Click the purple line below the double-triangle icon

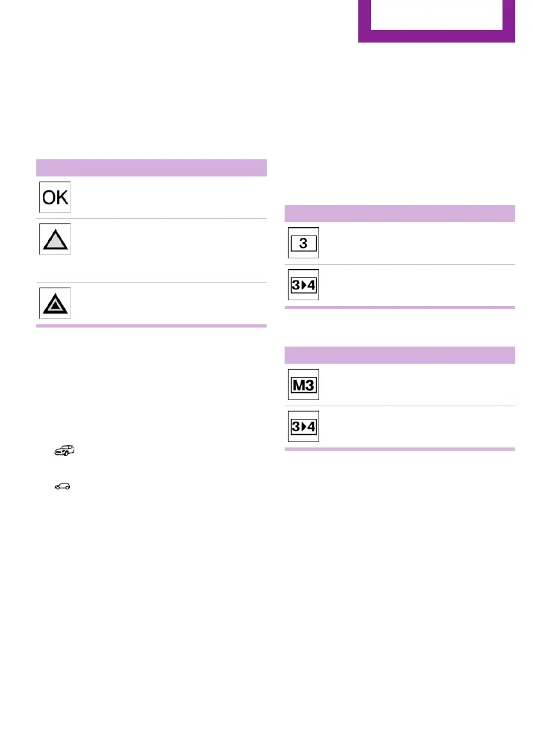click(151, 326)
